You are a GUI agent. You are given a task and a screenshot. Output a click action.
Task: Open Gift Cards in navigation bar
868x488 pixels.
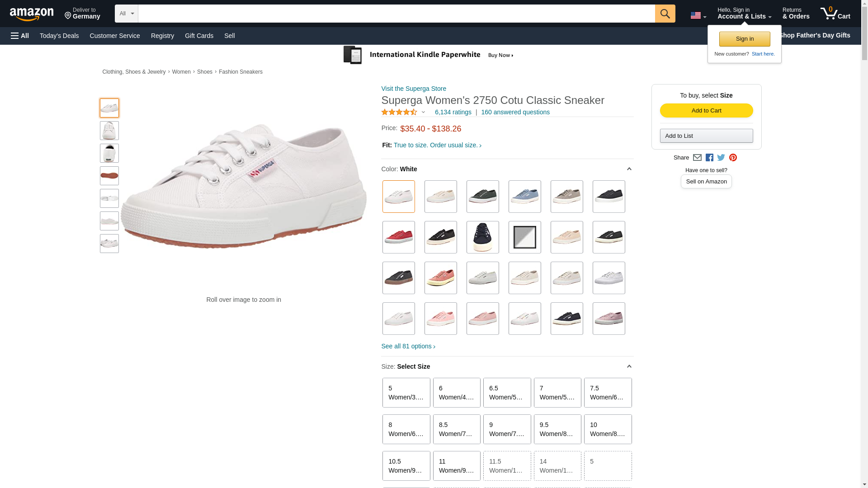click(x=199, y=36)
